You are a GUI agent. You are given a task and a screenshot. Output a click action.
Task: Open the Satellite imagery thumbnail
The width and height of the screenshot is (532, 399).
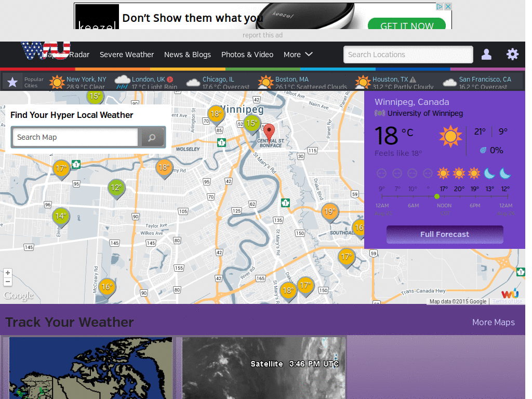pos(263,368)
